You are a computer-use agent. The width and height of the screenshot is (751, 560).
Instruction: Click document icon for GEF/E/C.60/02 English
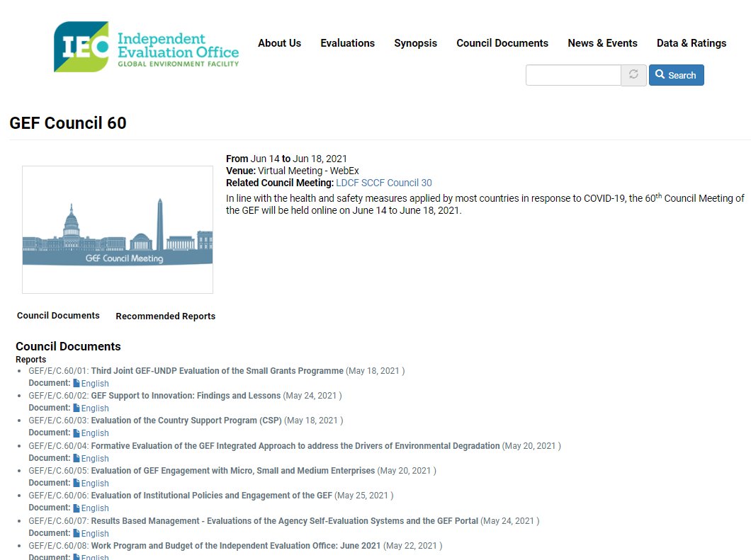point(76,408)
